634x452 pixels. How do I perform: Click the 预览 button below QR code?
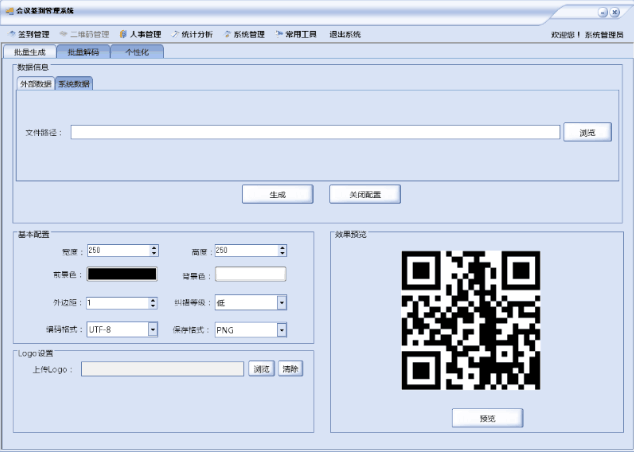coord(487,417)
